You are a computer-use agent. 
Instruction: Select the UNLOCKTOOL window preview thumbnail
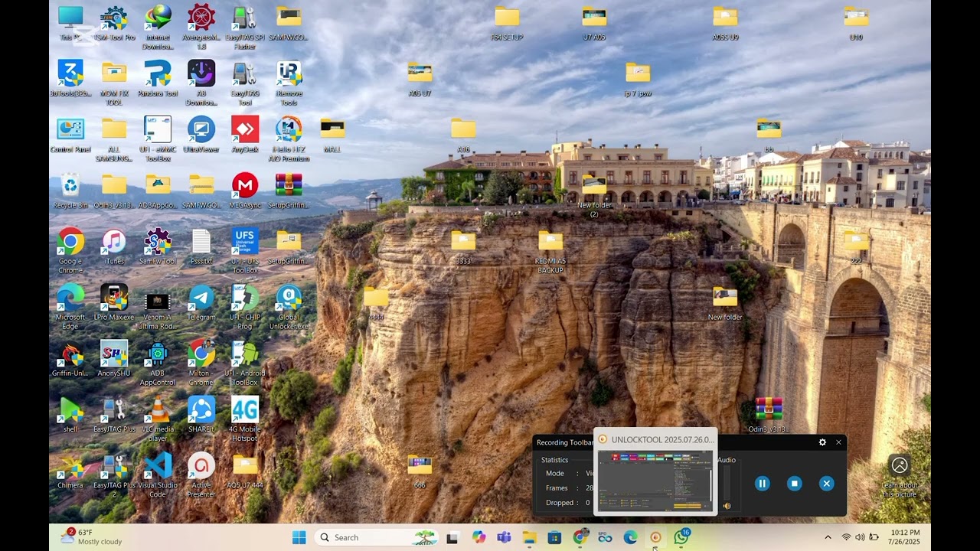tap(655, 480)
